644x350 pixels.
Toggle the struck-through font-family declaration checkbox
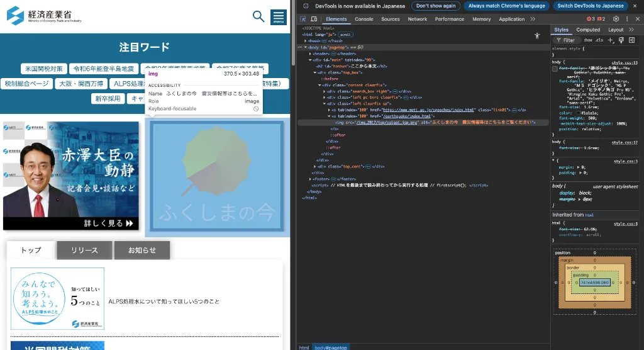pyautogui.click(x=555, y=69)
